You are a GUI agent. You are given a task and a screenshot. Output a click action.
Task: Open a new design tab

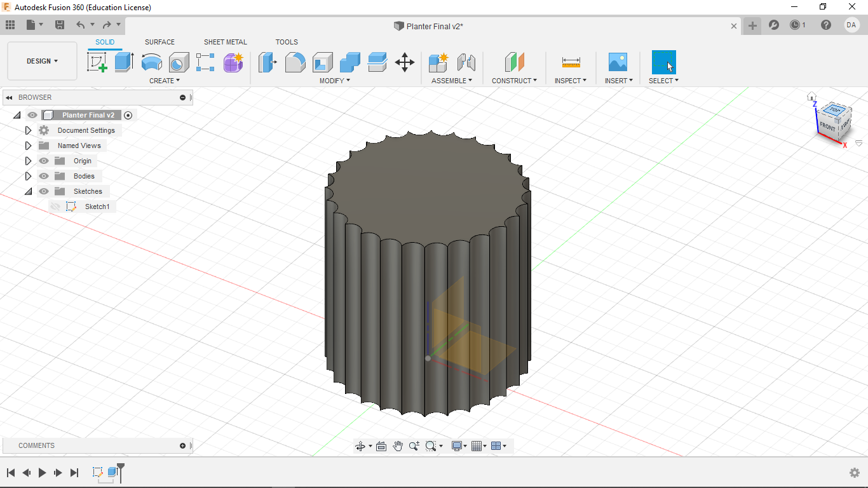[x=752, y=25]
